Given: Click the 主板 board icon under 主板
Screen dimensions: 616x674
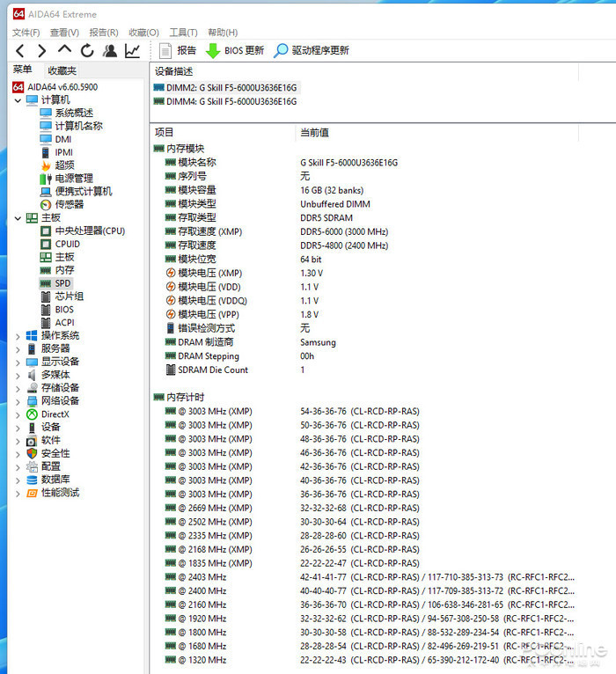Looking at the screenshot, I should [46, 257].
